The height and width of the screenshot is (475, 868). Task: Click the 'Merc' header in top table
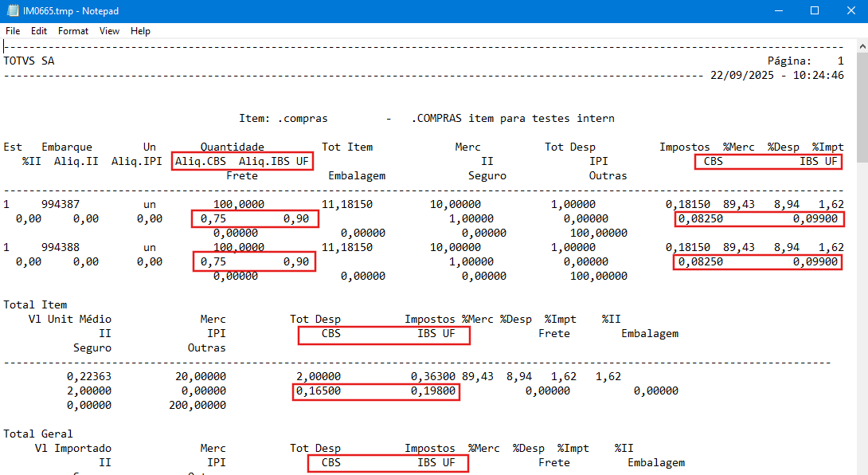point(467,147)
